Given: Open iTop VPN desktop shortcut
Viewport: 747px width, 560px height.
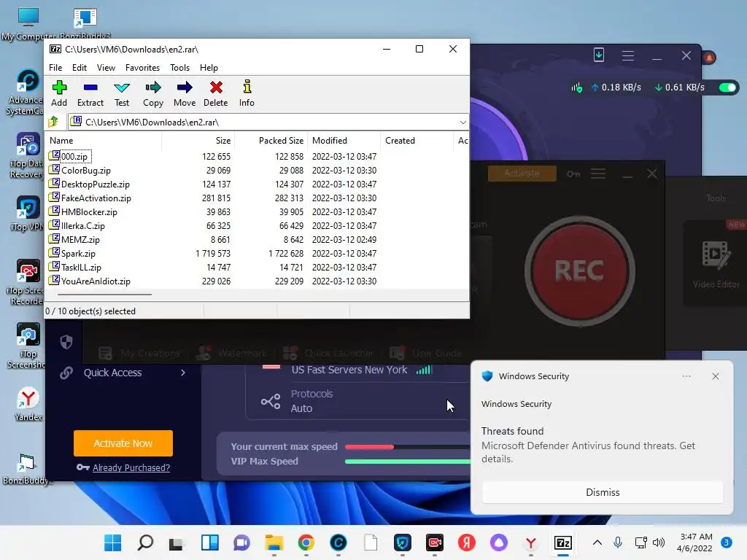Looking at the screenshot, I should [x=27, y=212].
